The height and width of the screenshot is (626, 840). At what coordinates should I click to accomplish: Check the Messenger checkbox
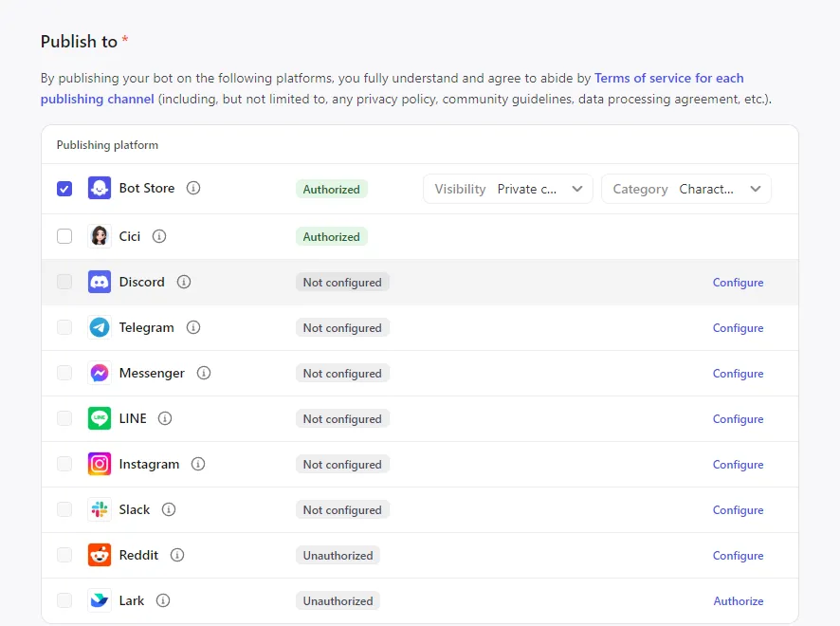coord(64,373)
